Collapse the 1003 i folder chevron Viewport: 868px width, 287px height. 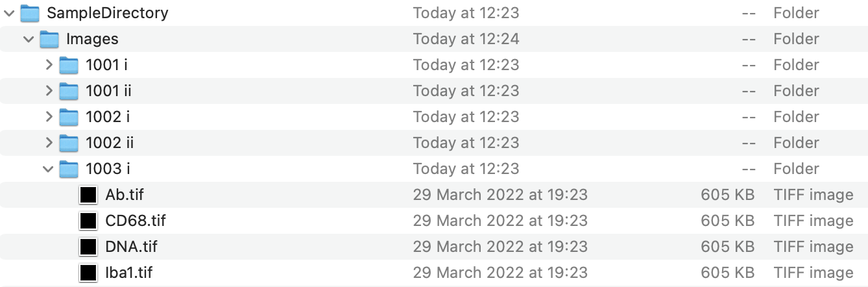[48, 169]
